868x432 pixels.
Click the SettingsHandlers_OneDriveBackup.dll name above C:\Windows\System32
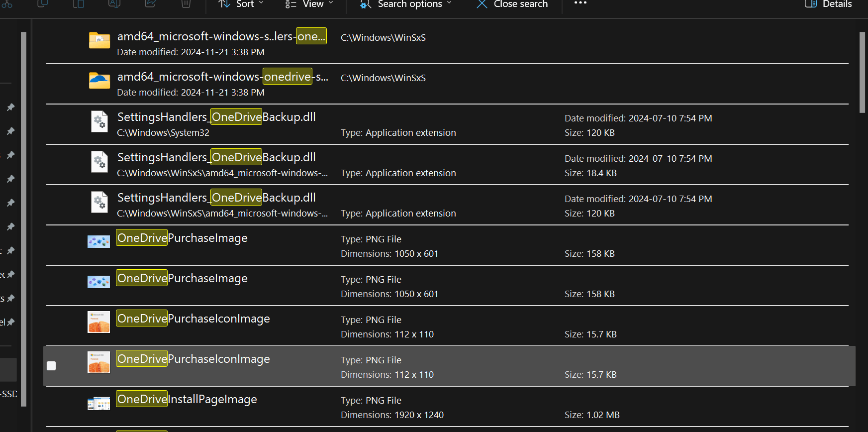coord(216,117)
